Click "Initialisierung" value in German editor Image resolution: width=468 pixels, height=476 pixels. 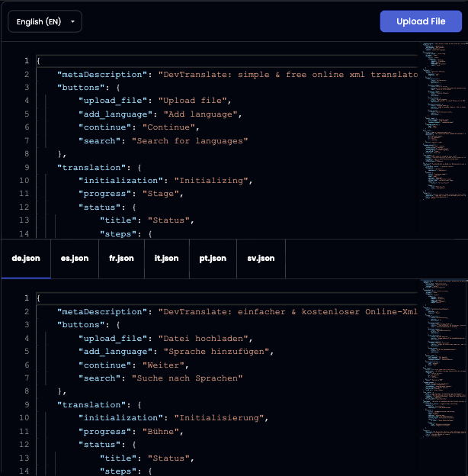pos(220,418)
